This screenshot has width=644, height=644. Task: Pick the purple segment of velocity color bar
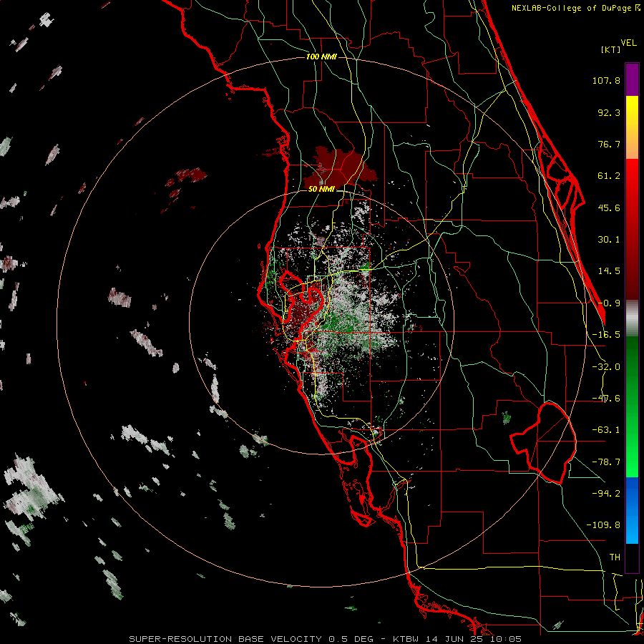coord(632,79)
